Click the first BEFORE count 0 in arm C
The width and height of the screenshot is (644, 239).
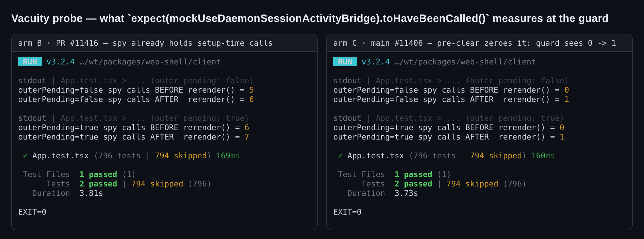tap(567, 90)
